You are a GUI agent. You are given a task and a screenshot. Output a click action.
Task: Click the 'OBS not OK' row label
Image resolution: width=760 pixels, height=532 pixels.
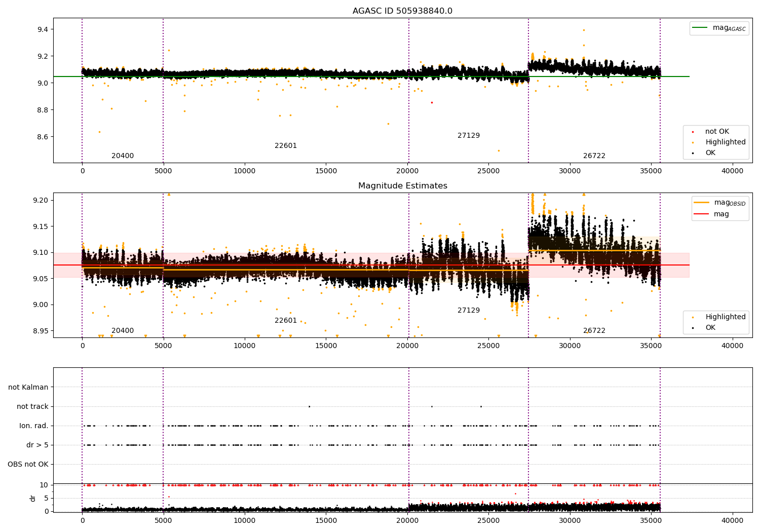[x=28, y=465]
